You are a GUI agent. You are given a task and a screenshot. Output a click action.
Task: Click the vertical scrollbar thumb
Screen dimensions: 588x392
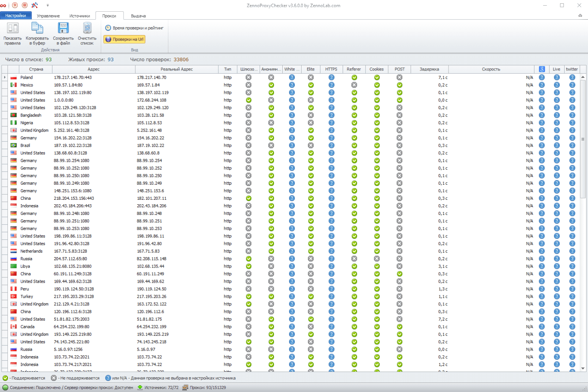click(x=583, y=139)
